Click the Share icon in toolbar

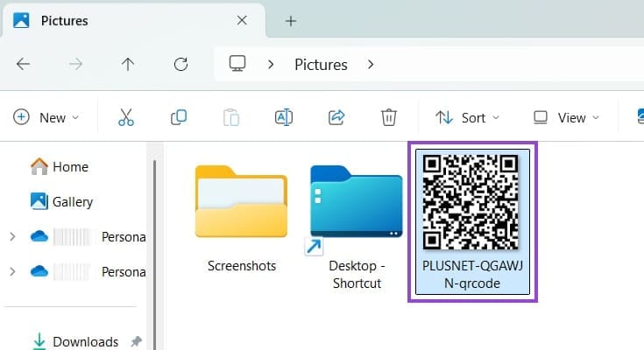pyautogui.click(x=336, y=117)
